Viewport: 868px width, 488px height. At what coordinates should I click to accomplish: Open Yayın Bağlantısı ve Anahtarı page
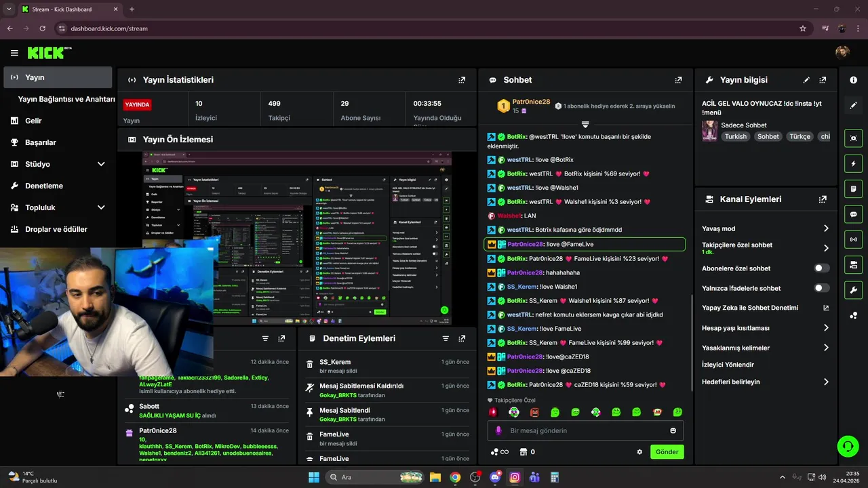(66, 99)
